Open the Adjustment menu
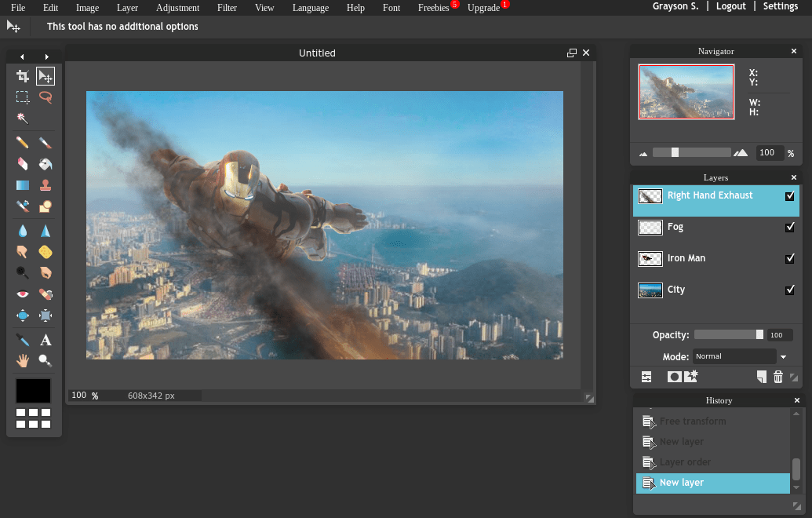The image size is (812, 518). click(177, 8)
